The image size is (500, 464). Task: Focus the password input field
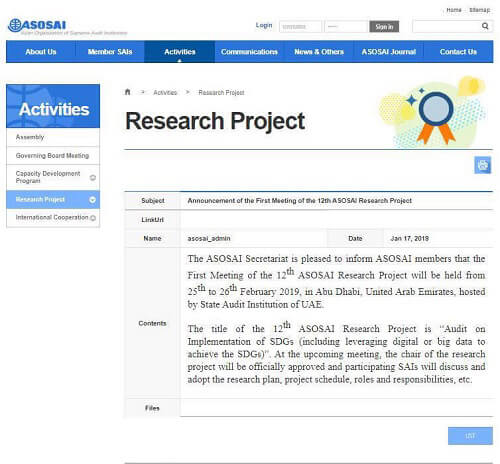[x=346, y=27]
